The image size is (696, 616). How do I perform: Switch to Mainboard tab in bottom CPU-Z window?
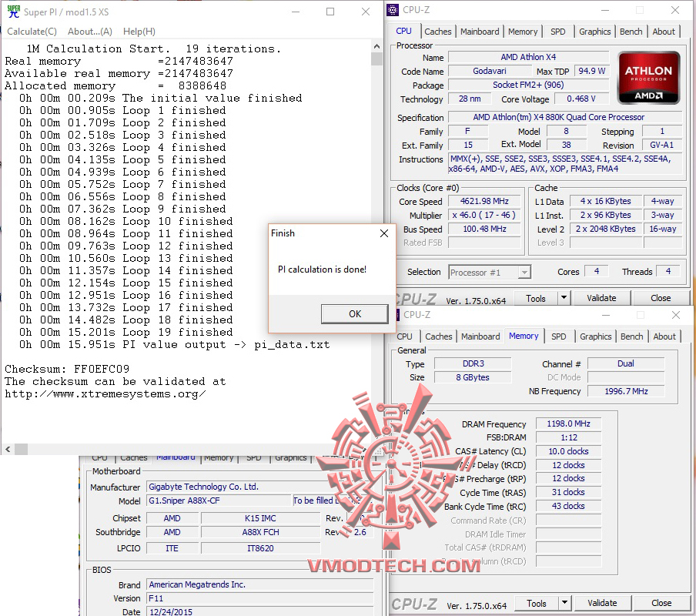pos(480,336)
